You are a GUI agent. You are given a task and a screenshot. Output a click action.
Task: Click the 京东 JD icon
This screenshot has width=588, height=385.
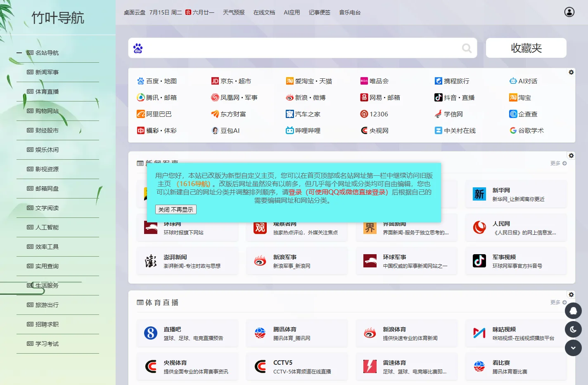point(215,81)
